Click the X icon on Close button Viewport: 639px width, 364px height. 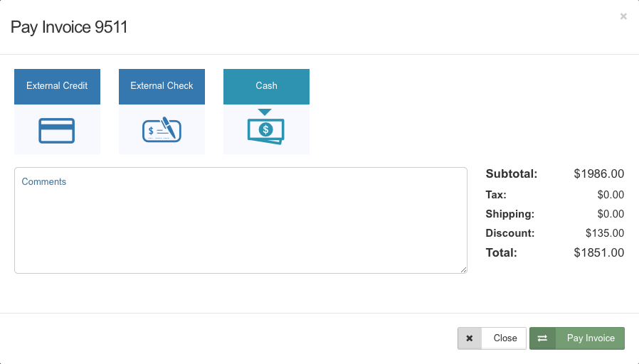point(470,338)
